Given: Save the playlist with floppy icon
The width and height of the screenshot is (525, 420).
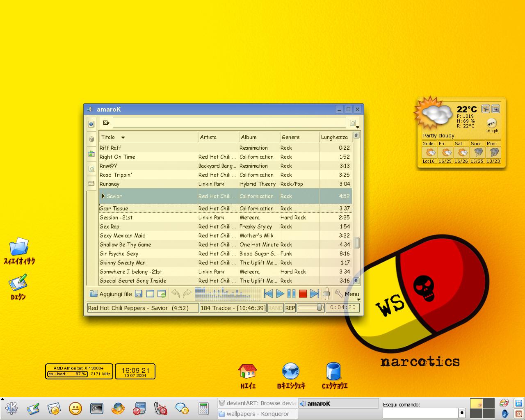Looking at the screenshot, I should tap(139, 294).
